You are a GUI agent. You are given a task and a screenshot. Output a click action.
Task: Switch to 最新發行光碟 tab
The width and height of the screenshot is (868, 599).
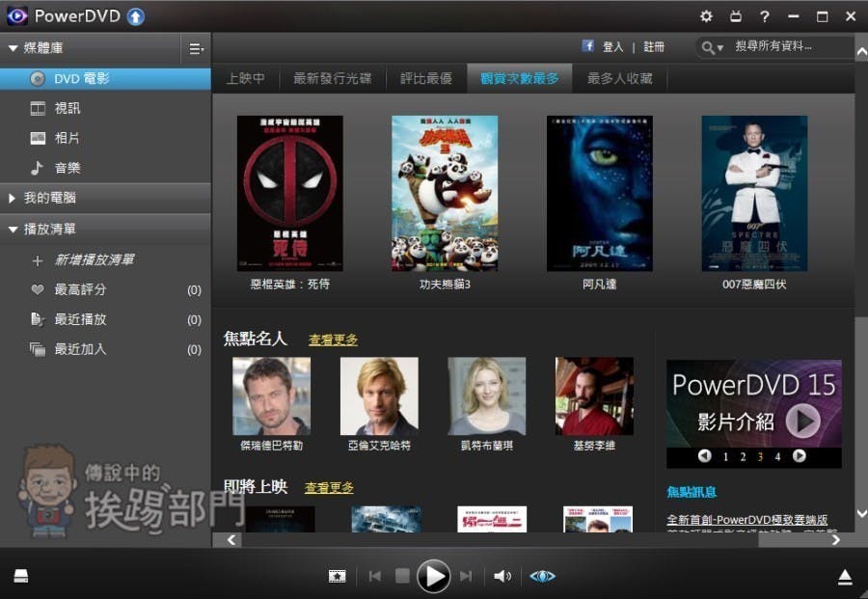(x=332, y=78)
